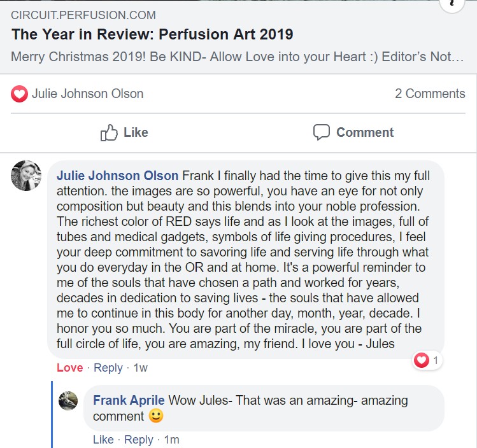Visit Frank Aprile's profile via his name
Screen dimensions: 477x448
point(129,400)
